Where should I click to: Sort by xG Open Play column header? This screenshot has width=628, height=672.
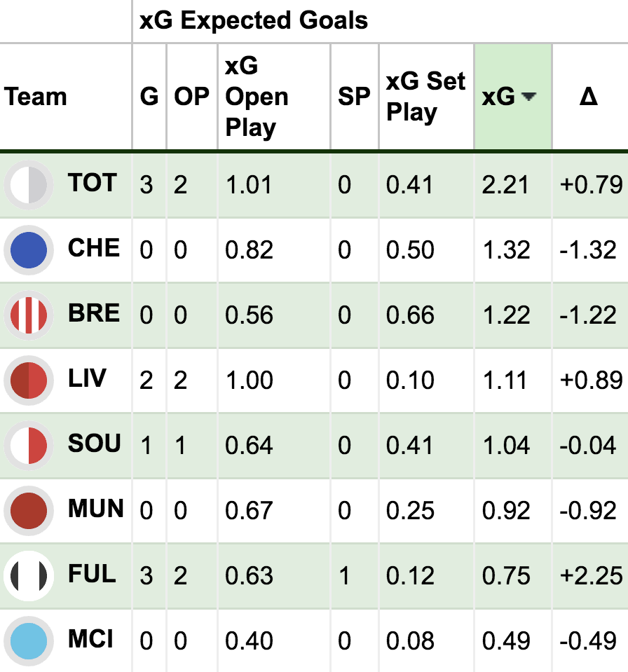click(x=257, y=97)
